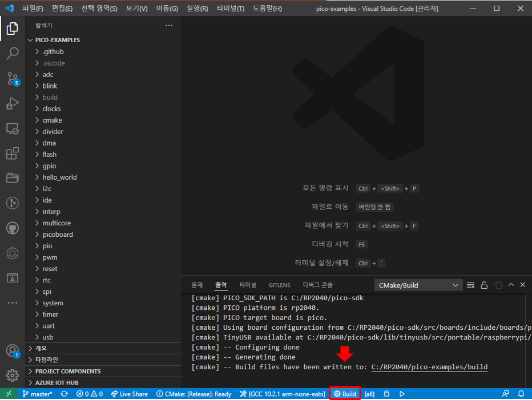Switch to the 출력 (Output) tab

click(x=221, y=285)
